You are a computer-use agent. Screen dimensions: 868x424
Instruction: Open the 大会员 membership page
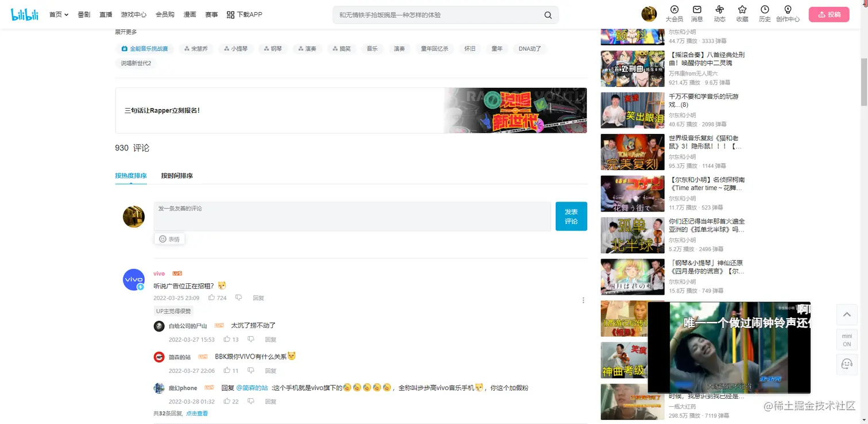click(674, 14)
